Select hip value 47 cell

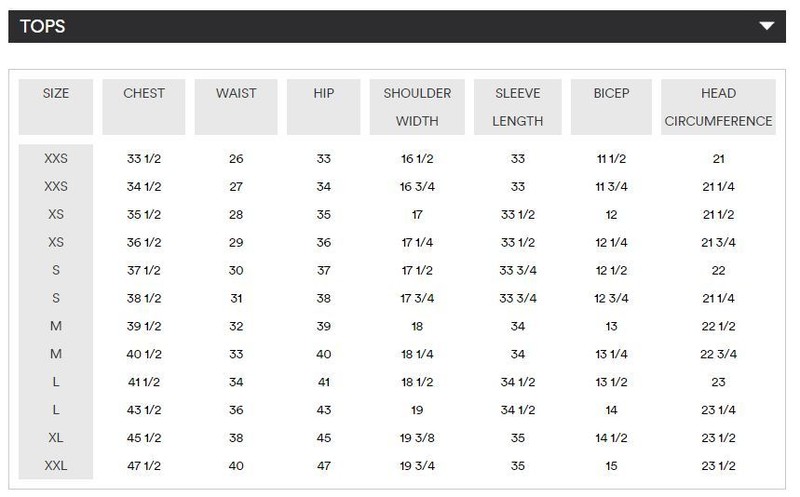(x=323, y=465)
